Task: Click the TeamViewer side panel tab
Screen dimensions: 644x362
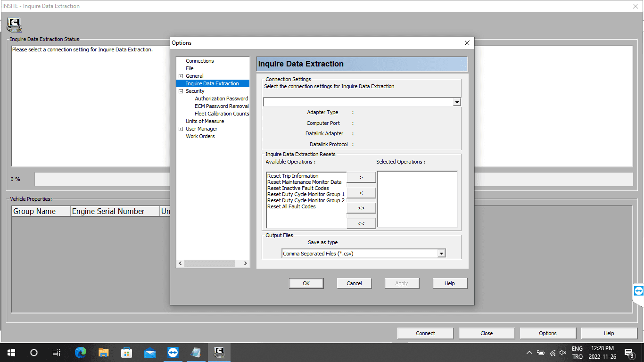Action: 638,291
